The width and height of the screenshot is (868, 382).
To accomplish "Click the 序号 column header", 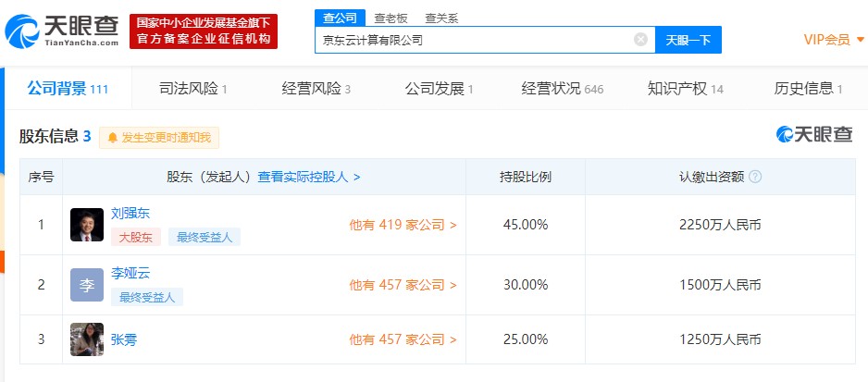I will click(x=41, y=177).
